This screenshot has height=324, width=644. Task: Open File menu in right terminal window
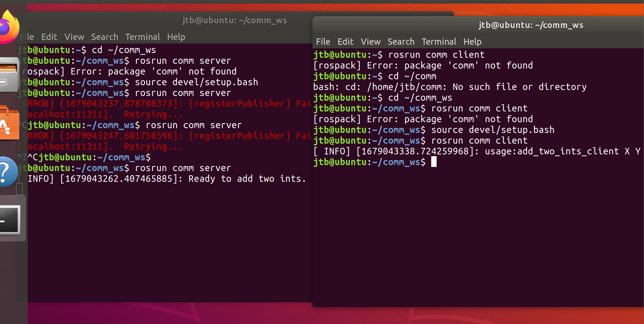[323, 42]
